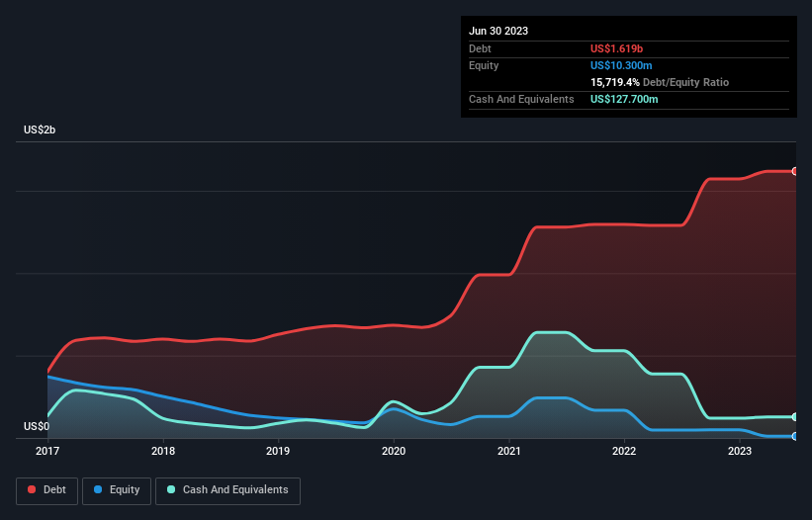Click the Equity row label in tooltip
This screenshot has height=520, width=812.
pyautogui.click(x=484, y=65)
